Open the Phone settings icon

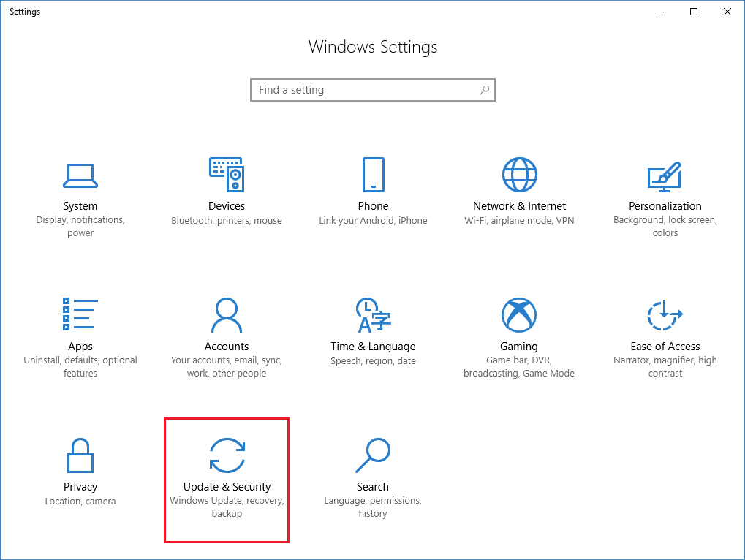coord(373,174)
